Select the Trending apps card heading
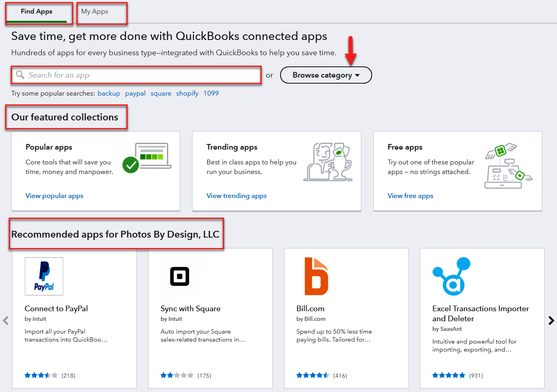The image size is (557, 392). (232, 147)
